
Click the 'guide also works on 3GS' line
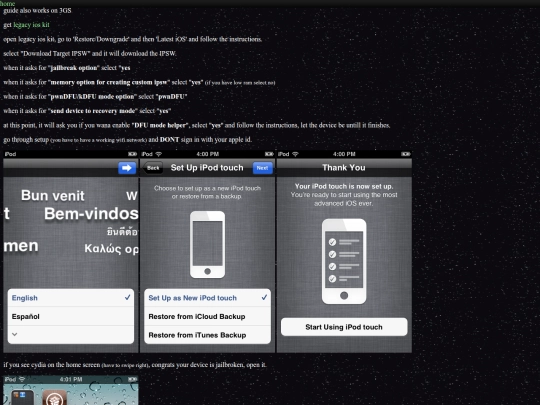[37, 10]
